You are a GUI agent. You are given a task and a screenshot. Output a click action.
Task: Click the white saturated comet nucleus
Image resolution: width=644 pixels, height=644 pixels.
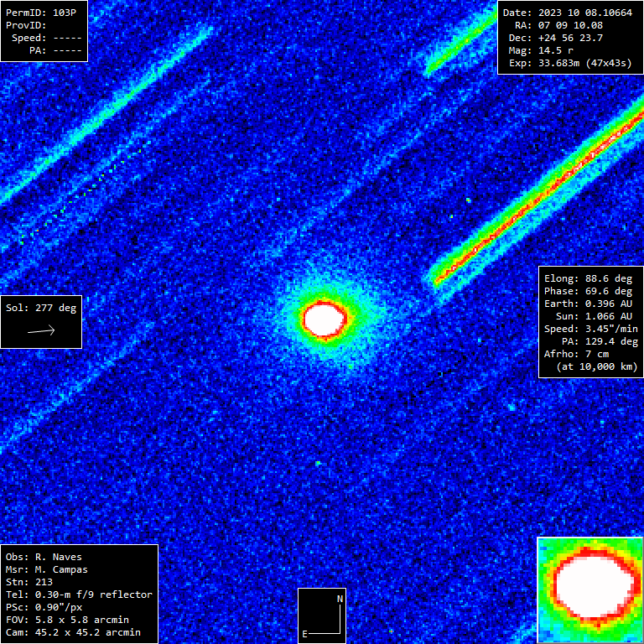coord(325,319)
